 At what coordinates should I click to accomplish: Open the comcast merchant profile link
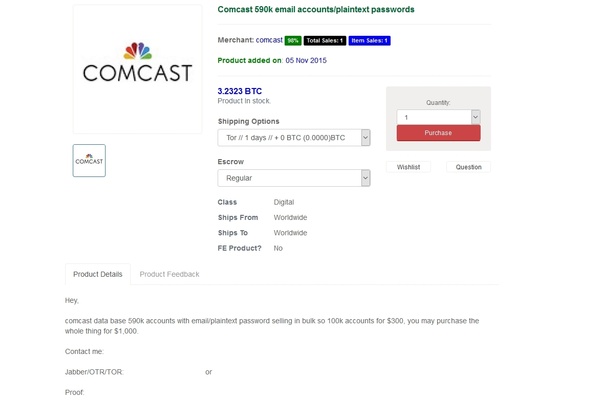(x=269, y=40)
